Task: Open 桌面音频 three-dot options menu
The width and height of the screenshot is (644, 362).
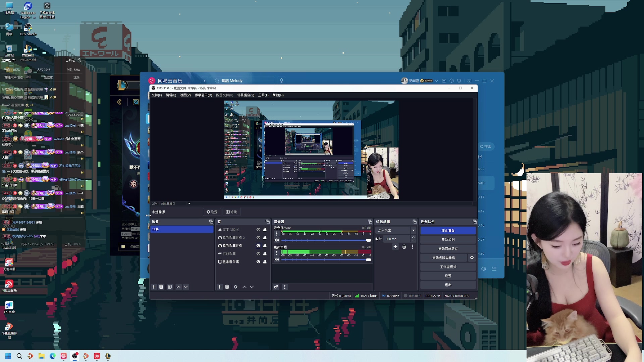Action: (x=277, y=253)
